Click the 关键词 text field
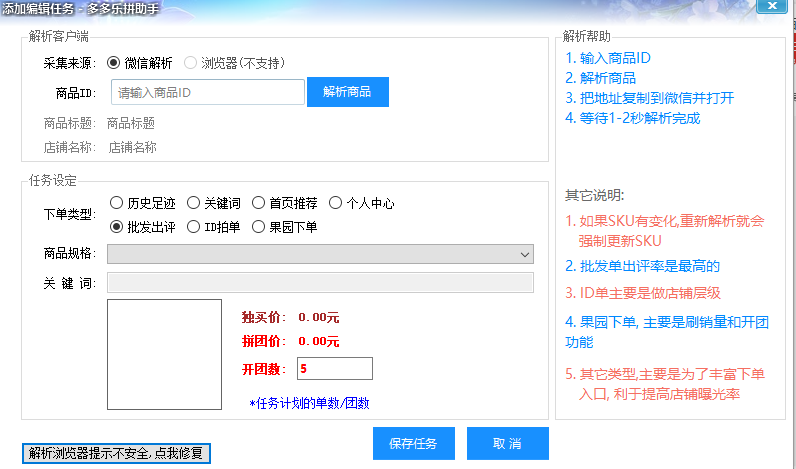The height and width of the screenshot is (469, 796). (320, 283)
